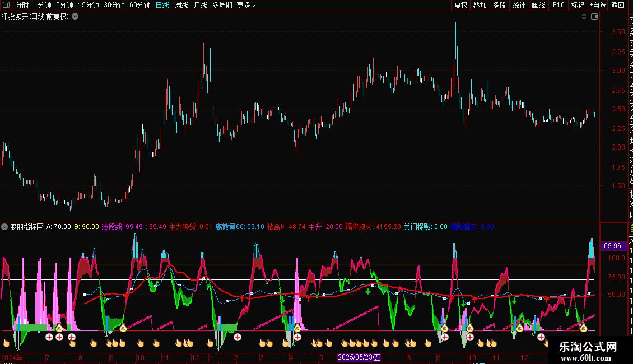Expand the 更多 periods menu
Screen dimensions: 633x364
tap(246, 5)
